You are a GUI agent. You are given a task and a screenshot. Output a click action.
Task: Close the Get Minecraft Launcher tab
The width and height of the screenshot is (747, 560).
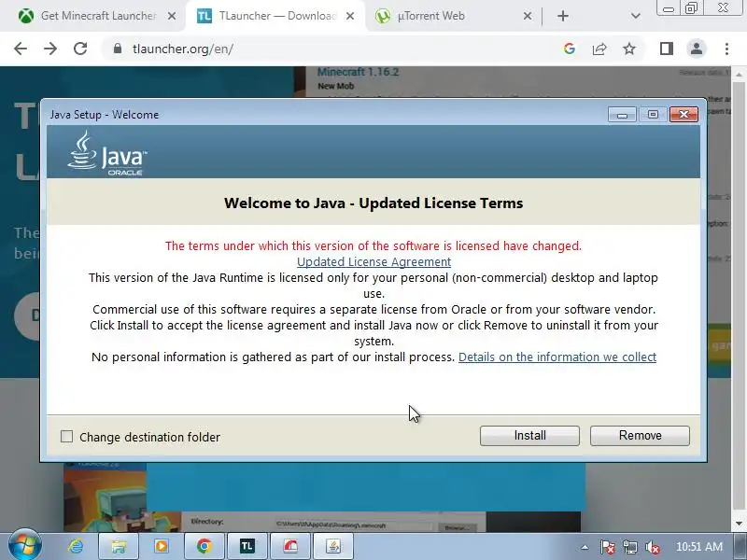tap(172, 16)
